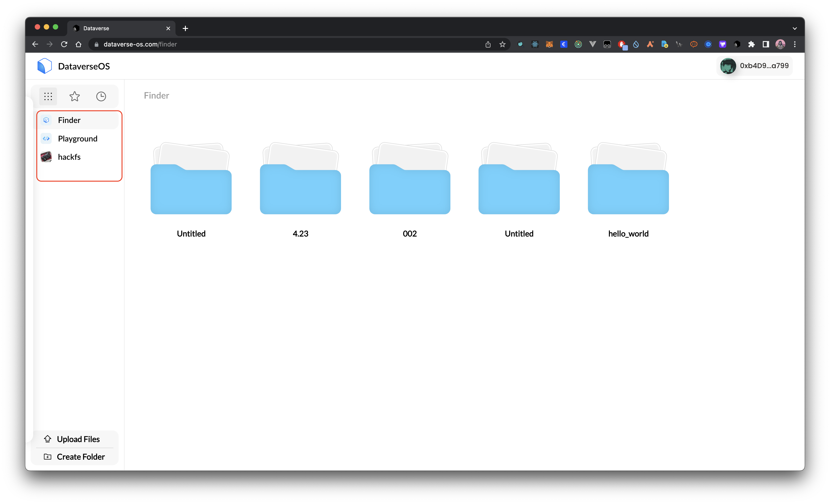Viewport: 830px width, 504px height.
Task: Open a new browser tab
Action: pos(185,28)
